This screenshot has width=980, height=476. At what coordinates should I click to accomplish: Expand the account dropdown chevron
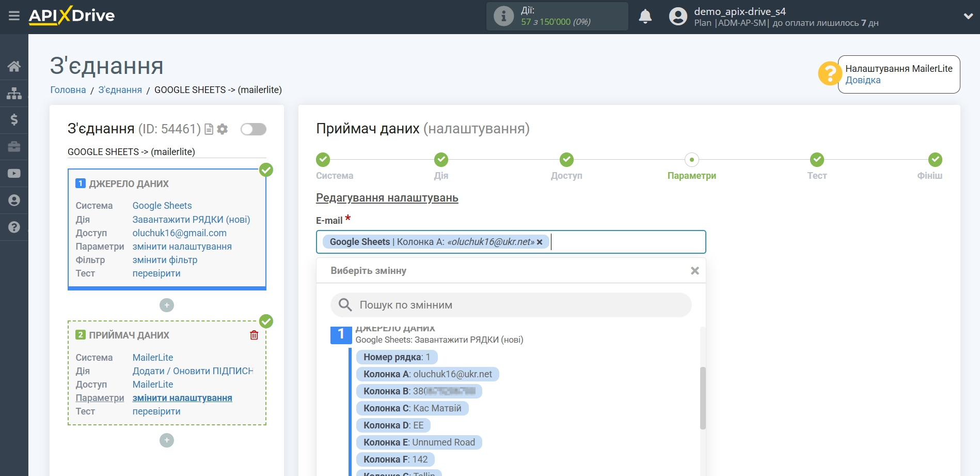pos(968,17)
